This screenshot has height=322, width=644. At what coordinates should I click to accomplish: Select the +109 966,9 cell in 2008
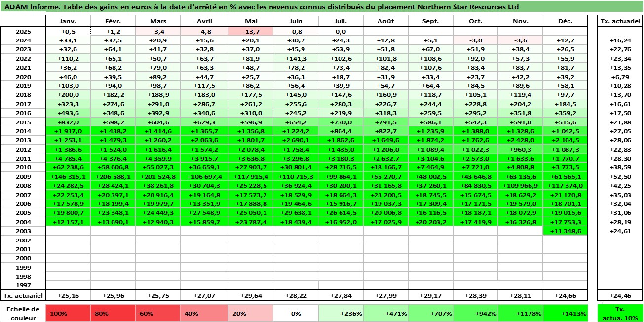(520, 185)
